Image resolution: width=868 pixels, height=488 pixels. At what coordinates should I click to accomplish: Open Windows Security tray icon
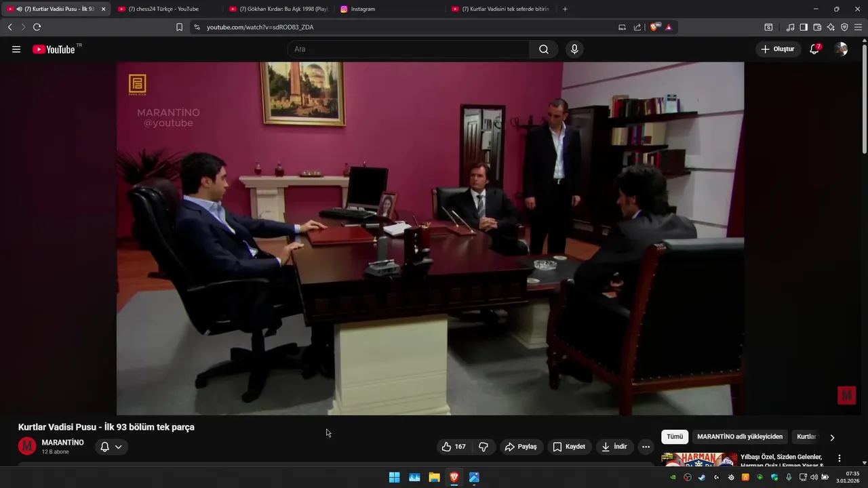(x=774, y=477)
